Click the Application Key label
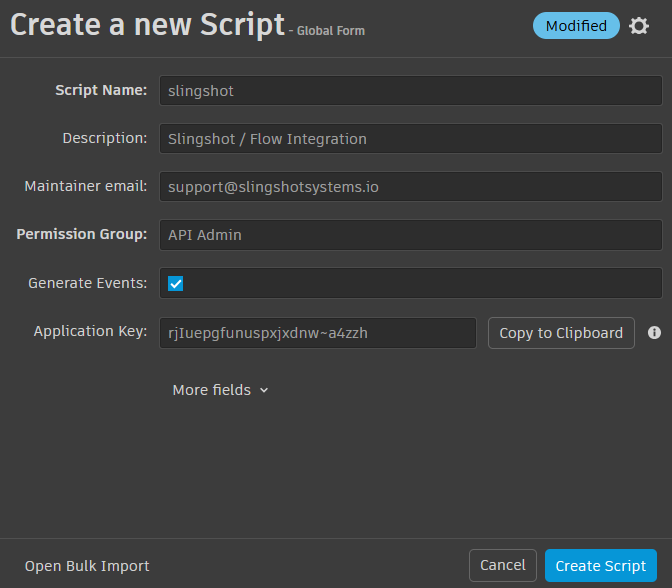 (x=90, y=332)
